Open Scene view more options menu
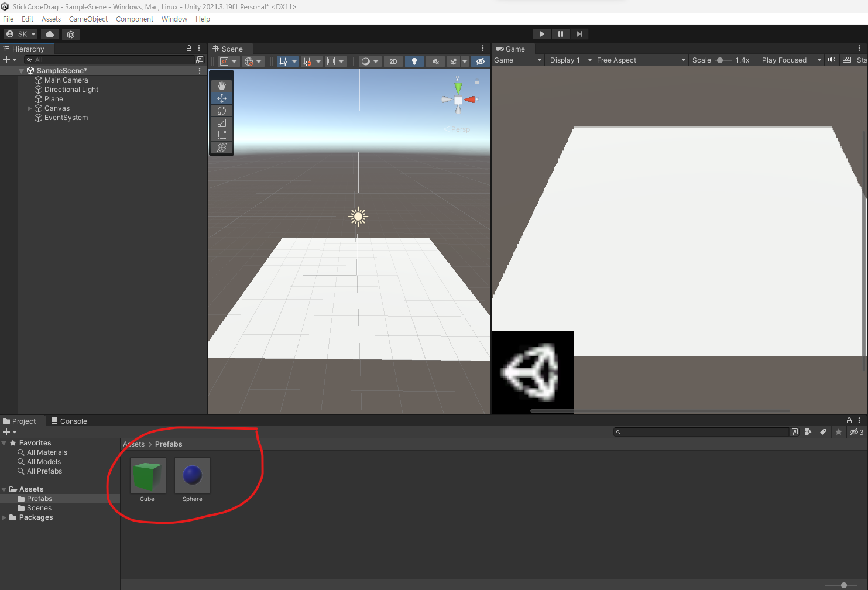 pyautogui.click(x=483, y=49)
